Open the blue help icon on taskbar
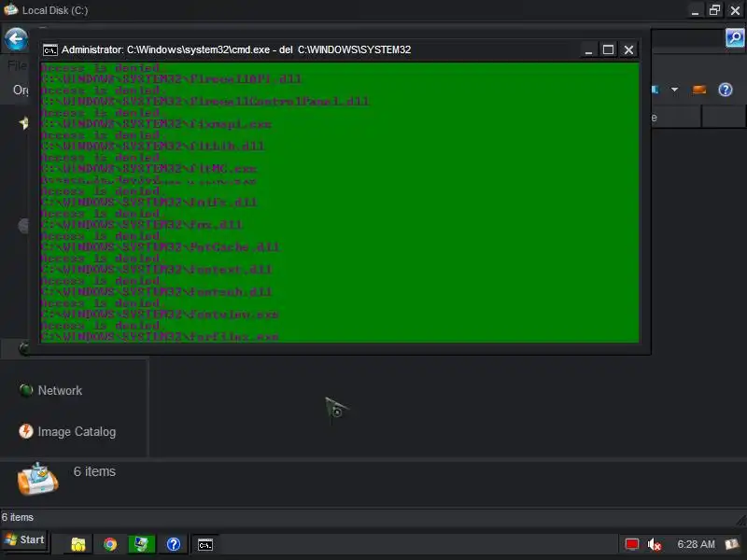Screen dimensions: 747x560 pyautogui.click(x=174, y=544)
